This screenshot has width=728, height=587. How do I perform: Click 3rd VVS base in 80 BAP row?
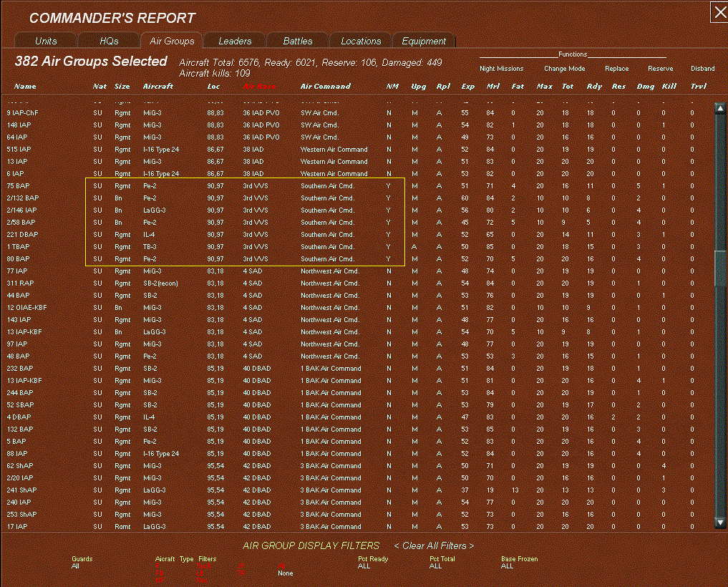coord(256,259)
